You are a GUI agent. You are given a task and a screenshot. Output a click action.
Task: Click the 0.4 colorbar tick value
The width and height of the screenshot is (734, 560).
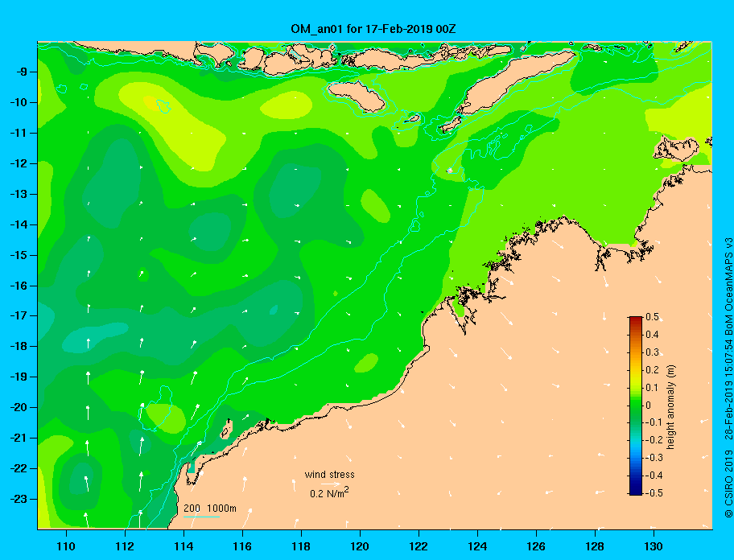pyautogui.click(x=652, y=335)
